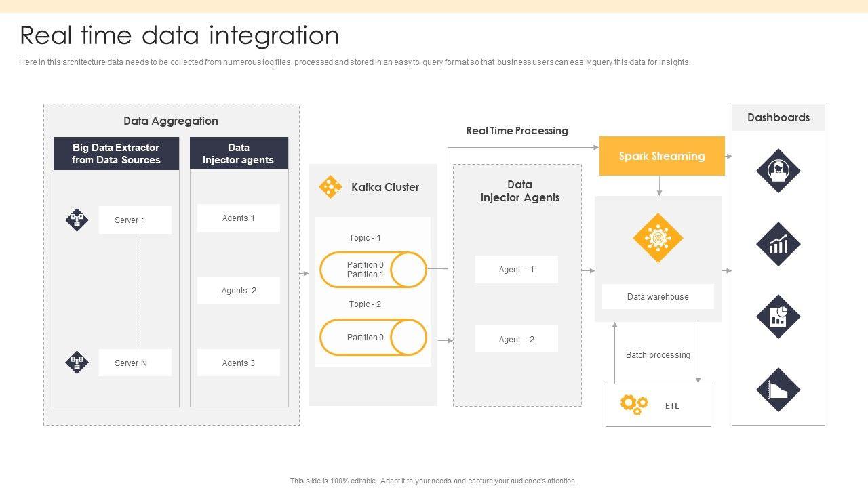This screenshot has width=868, height=488.
Task: Click the bar chart growth dashboard icon
Action: click(778, 244)
